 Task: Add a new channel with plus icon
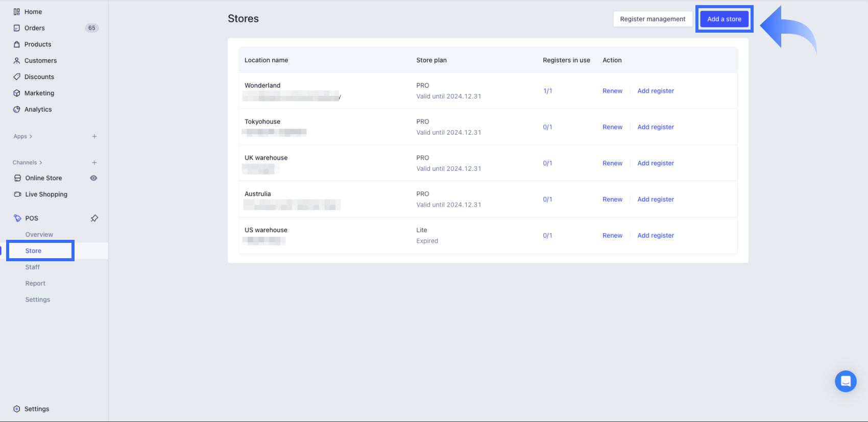tap(94, 163)
